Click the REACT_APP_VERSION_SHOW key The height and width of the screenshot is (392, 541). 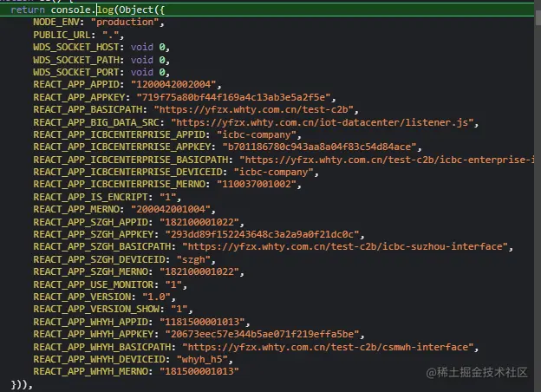[96, 309]
